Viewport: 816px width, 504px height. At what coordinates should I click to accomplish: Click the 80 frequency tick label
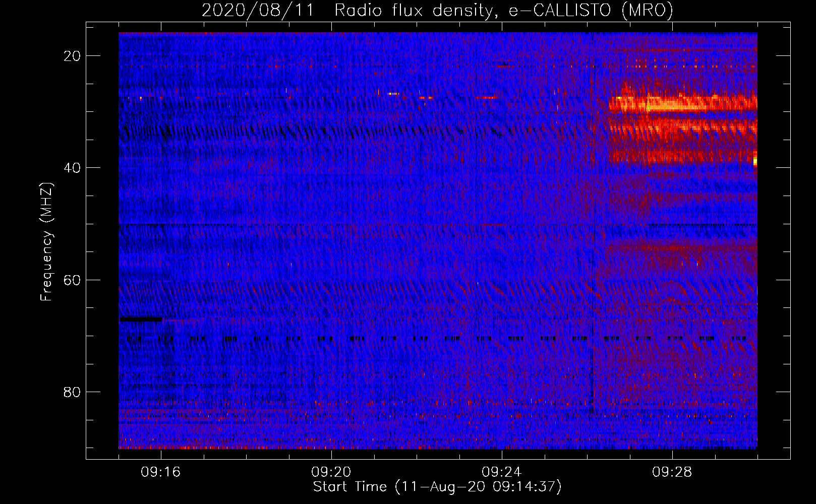(x=73, y=392)
